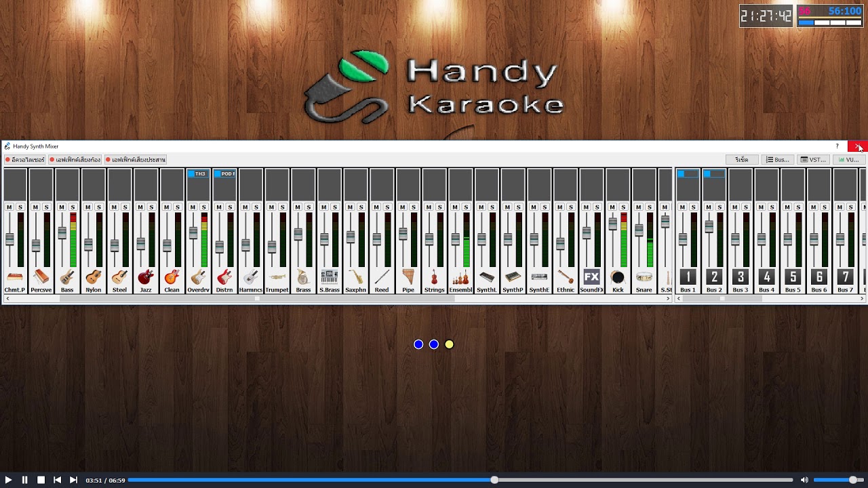Click the Brass horn channel icon
Viewport: 868px width, 488px height.
click(x=303, y=277)
